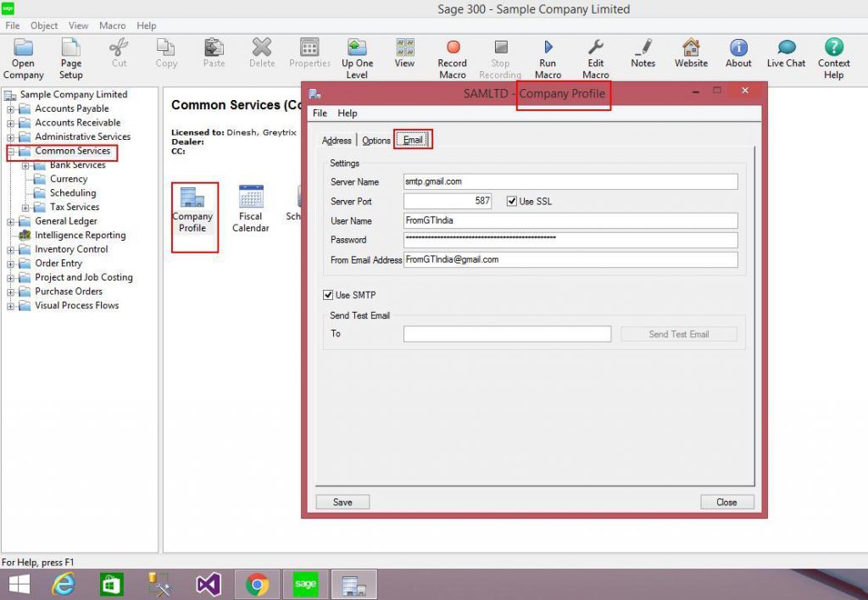Open the Macro menu

click(113, 25)
